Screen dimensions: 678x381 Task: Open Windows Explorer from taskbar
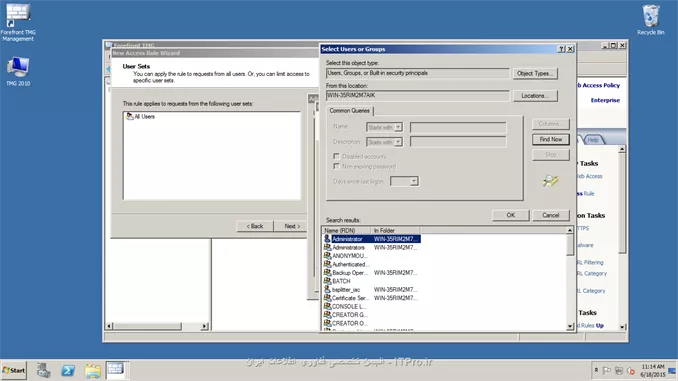[93, 371]
